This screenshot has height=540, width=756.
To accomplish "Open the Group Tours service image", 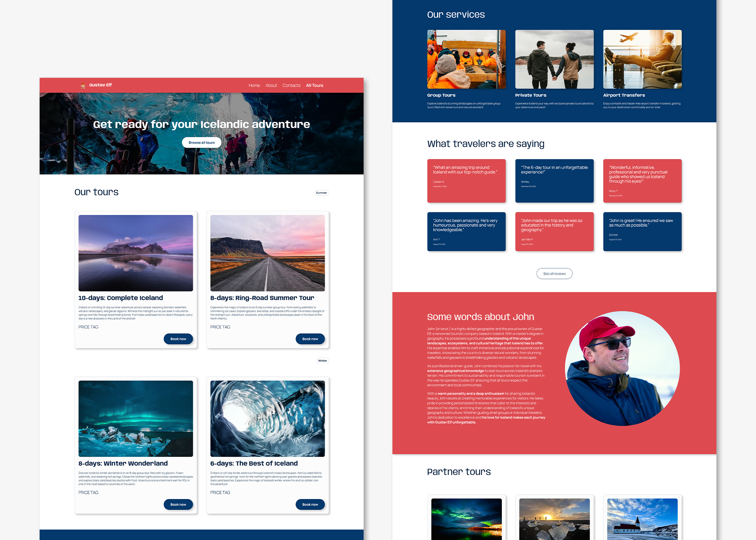I will (466, 59).
